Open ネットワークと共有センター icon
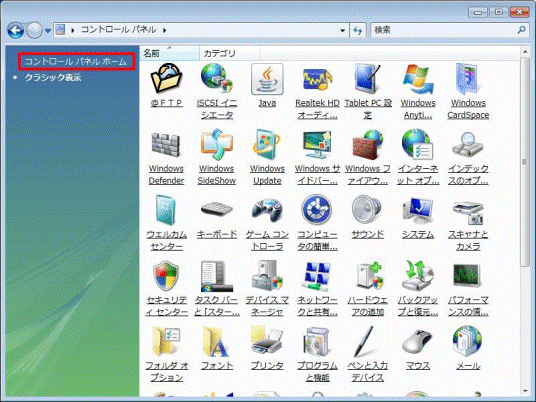The image size is (536, 402). pos(317,276)
